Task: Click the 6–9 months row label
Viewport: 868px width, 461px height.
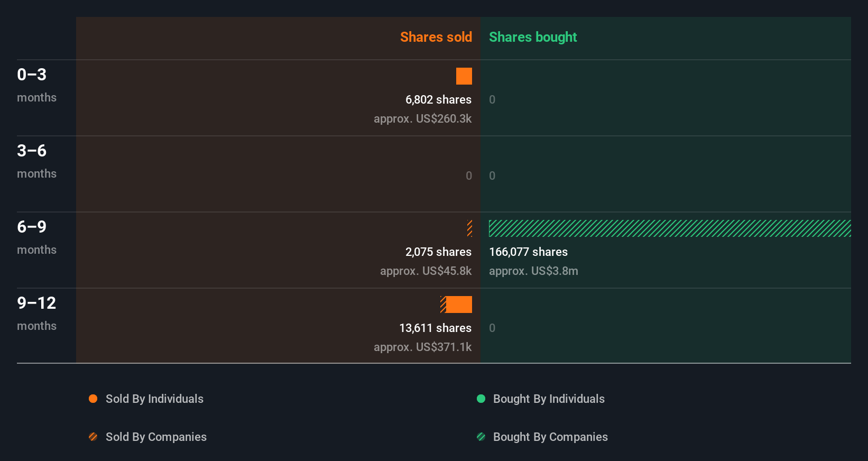Action: (x=36, y=237)
